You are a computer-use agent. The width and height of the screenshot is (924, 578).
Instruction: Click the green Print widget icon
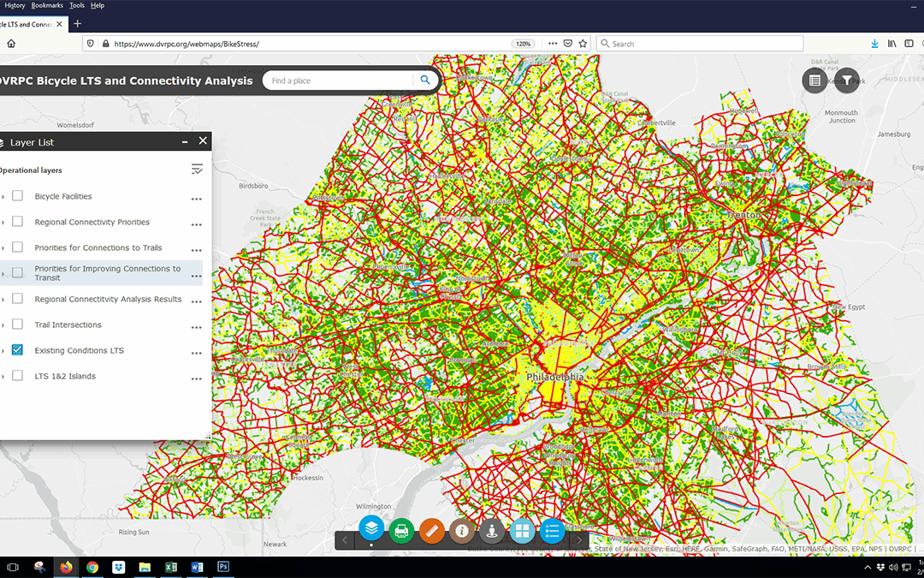(401, 531)
